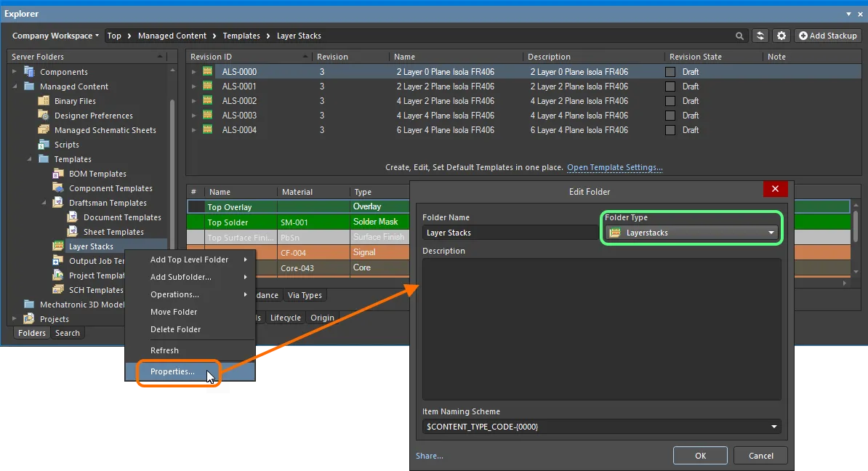Switch to the Lifecycle tab
The width and height of the screenshot is (868, 471).
286,318
